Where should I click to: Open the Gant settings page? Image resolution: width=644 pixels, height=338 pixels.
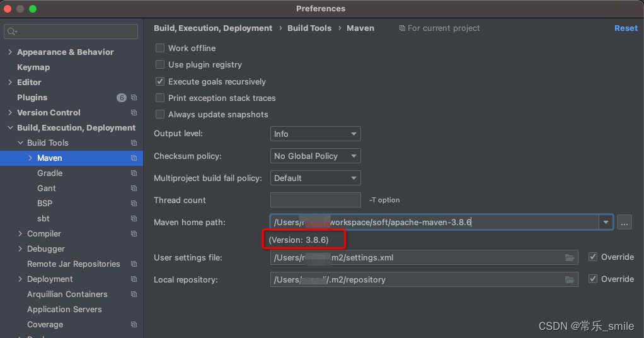pos(47,189)
